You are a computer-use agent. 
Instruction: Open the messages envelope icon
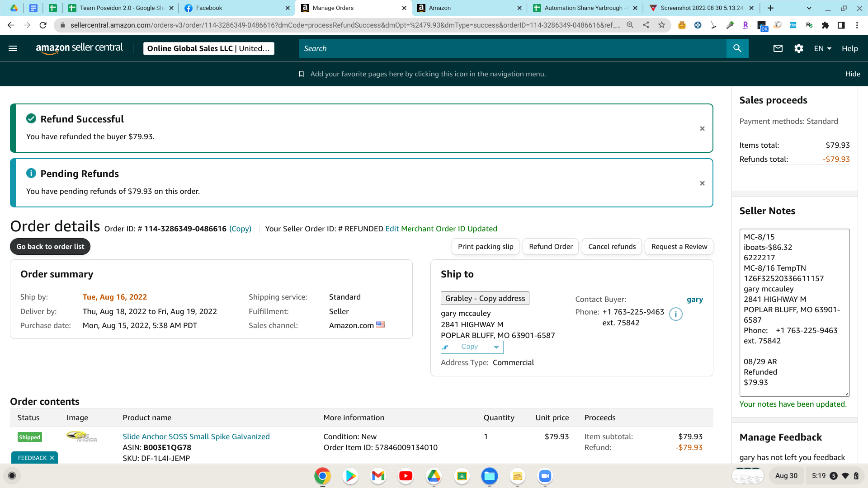[778, 48]
